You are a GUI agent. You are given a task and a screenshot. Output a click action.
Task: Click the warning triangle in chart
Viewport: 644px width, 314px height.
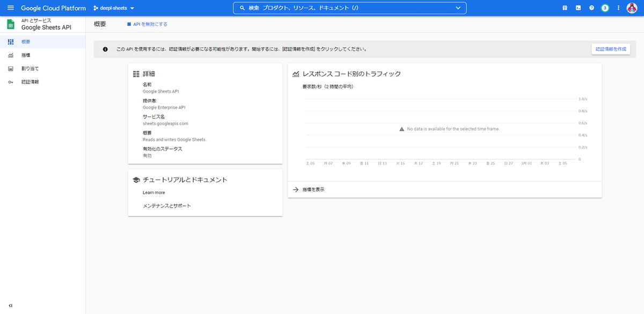(401, 129)
